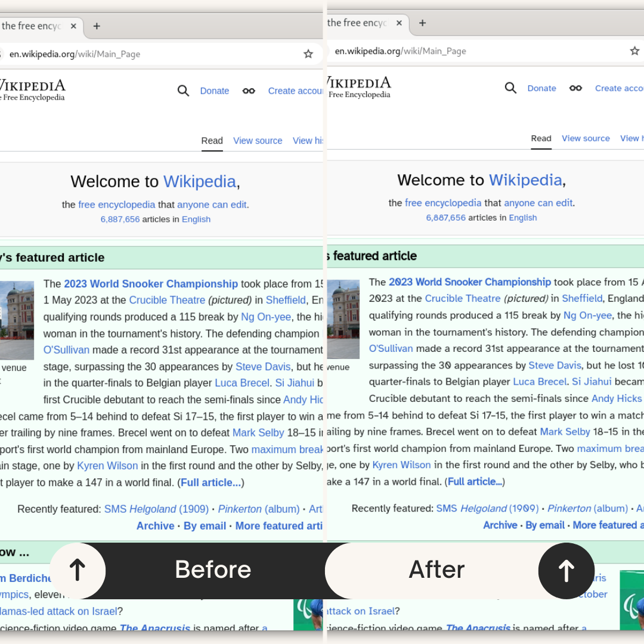Screen dimensions: 644x644
Task: Click Sheffield link in the After window
Action: (582, 299)
